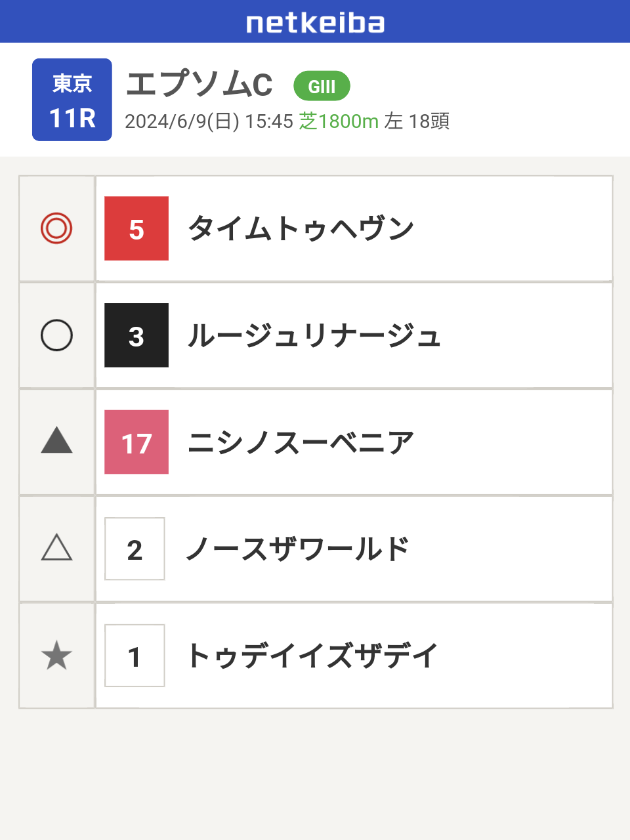Click the filled black triangle mark
The width and height of the screenshot is (630, 840).
point(56,440)
